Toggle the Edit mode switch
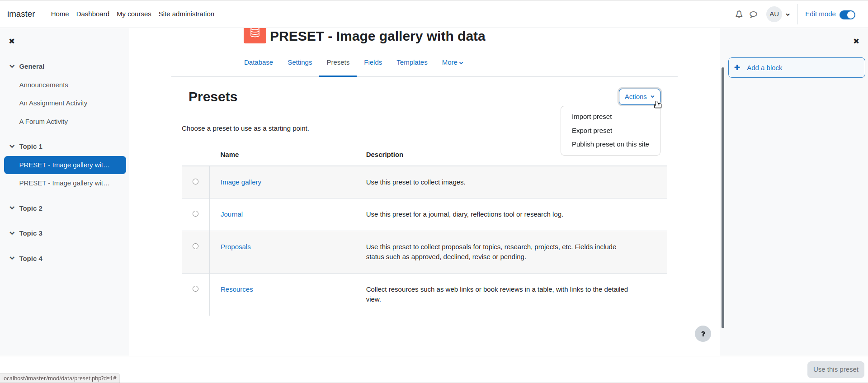 [847, 14]
